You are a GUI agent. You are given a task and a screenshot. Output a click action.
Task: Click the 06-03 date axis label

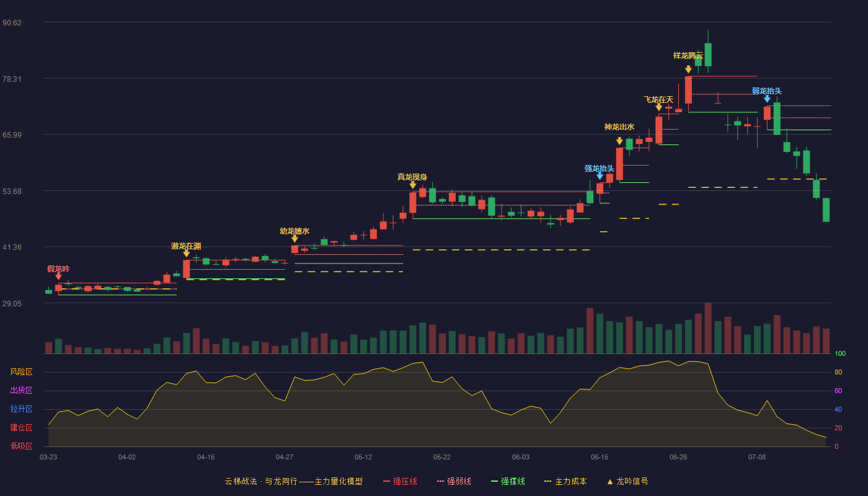tap(521, 457)
